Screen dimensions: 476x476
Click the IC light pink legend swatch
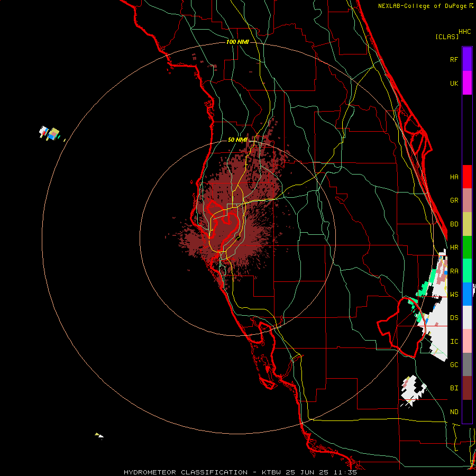click(467, 341)
